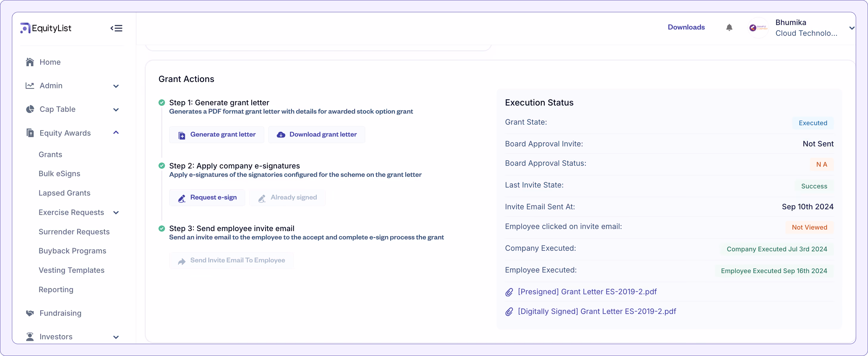
Task: Click the paperclip icon beside Presigned letter
Action: 509,292
